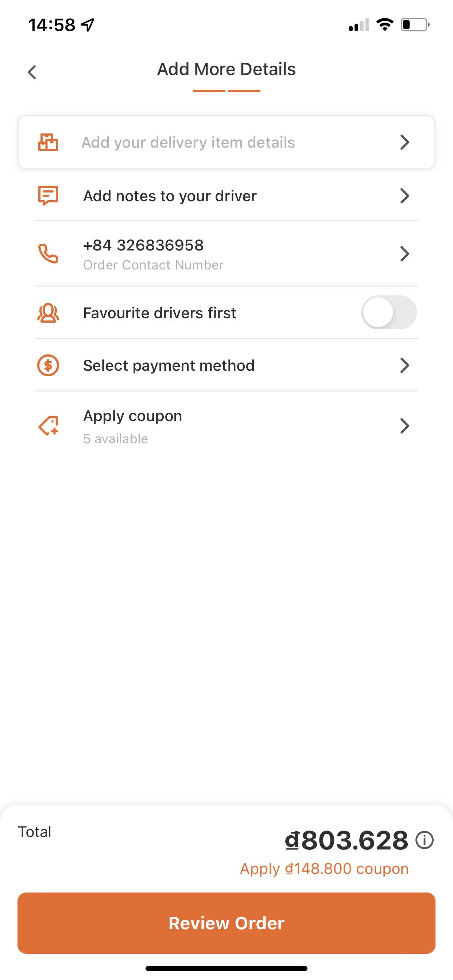Expand delivery item details chevron
The height and width of the screenshot is (980, 453).
click(404, 142)
